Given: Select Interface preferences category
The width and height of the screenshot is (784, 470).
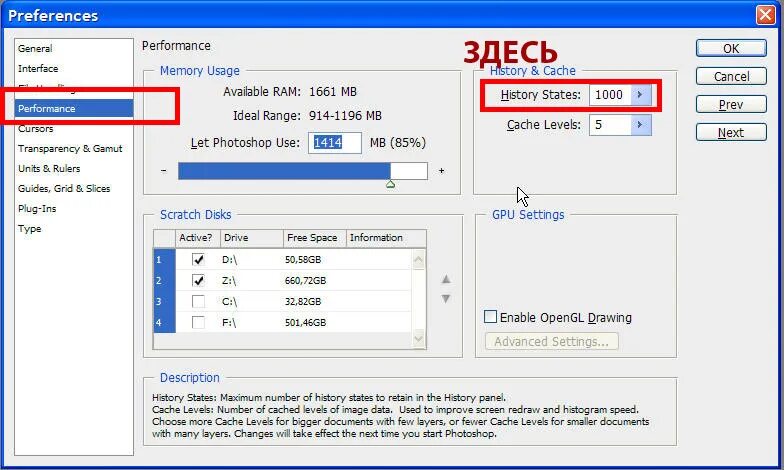Looking at the screenshot, I should (x=38, y=68).
